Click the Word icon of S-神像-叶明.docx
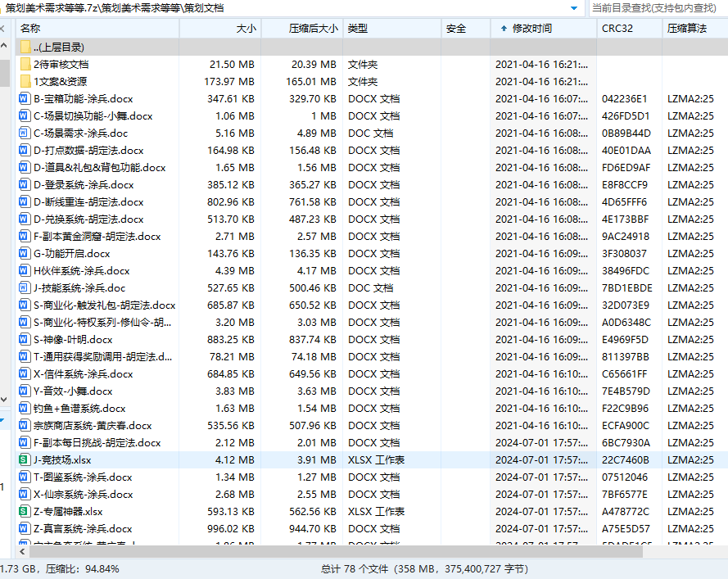 (25, 339)
